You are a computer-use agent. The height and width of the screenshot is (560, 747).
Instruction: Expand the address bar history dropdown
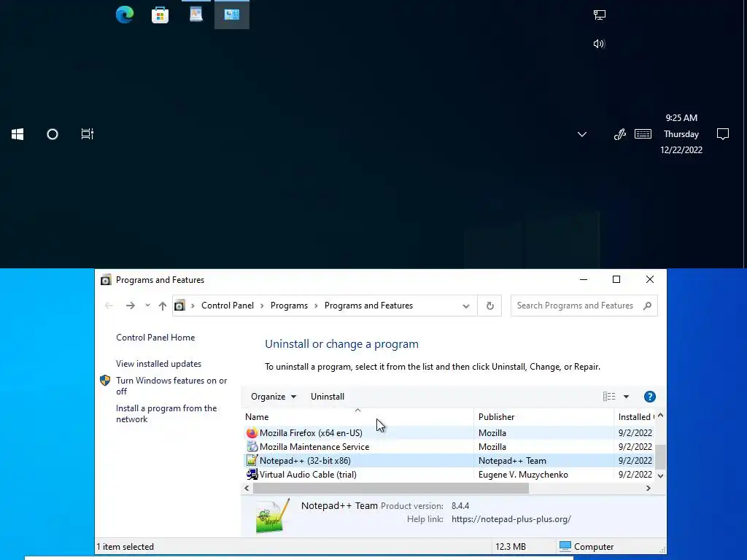click(466, 306)
